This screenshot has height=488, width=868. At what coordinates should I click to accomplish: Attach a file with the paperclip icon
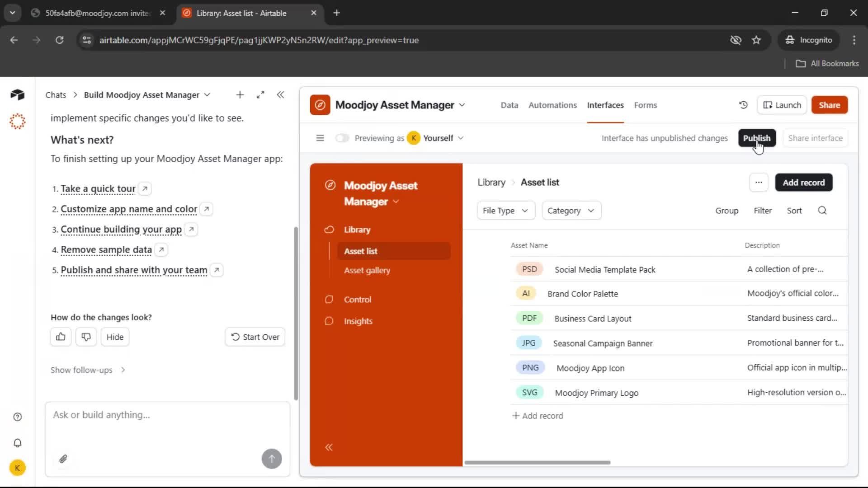point(63,459)
